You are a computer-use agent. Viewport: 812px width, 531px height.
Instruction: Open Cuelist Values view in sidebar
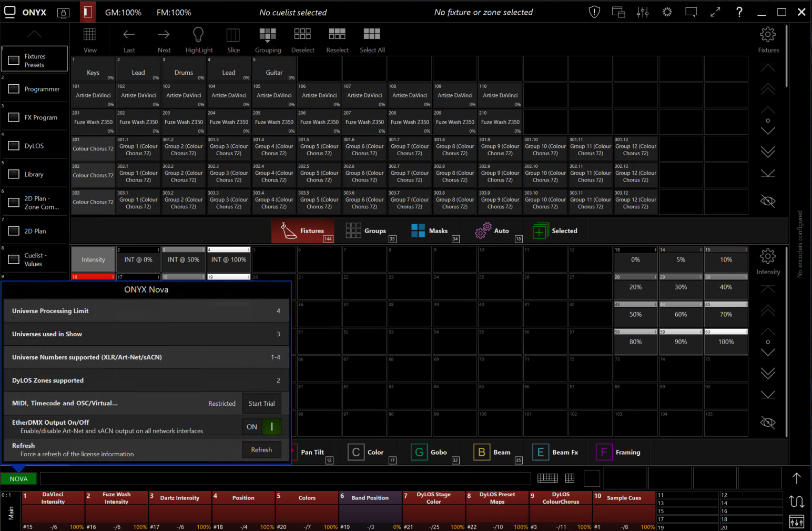[35, 259]
